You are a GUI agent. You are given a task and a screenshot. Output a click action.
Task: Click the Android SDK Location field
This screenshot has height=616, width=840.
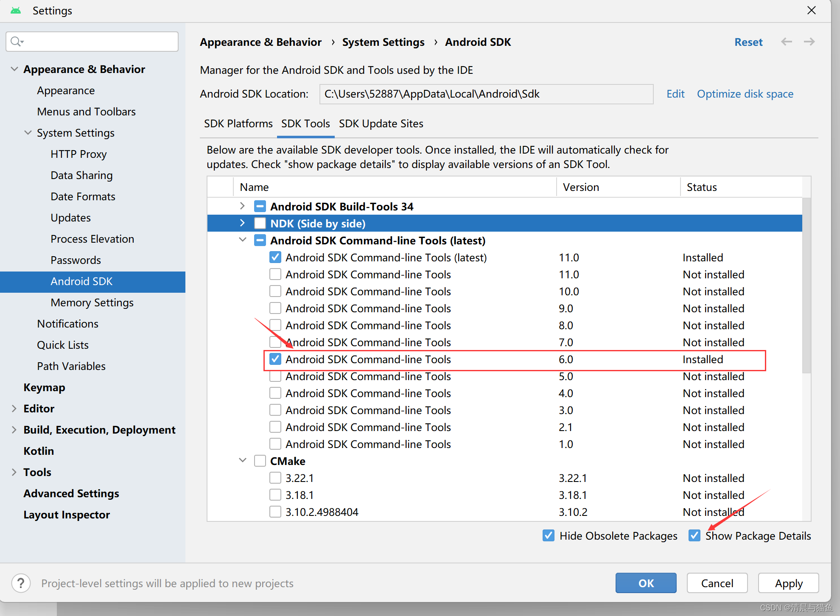tap(486, 94)
